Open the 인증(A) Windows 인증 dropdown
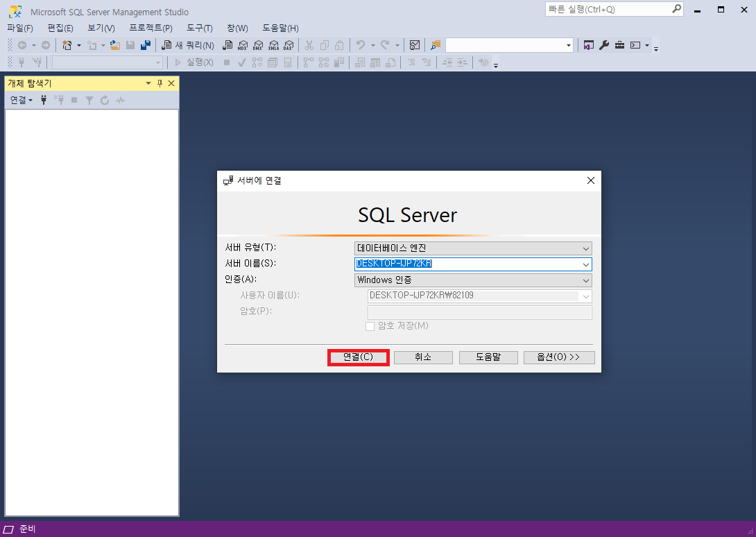 coord(473,280)
